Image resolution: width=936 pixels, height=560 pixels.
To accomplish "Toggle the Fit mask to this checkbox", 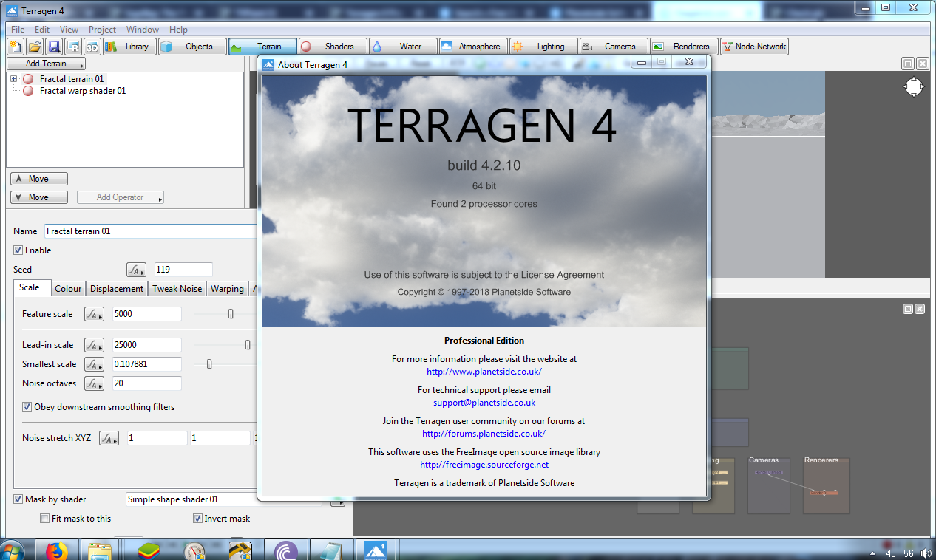I will (x=45, y=519).
